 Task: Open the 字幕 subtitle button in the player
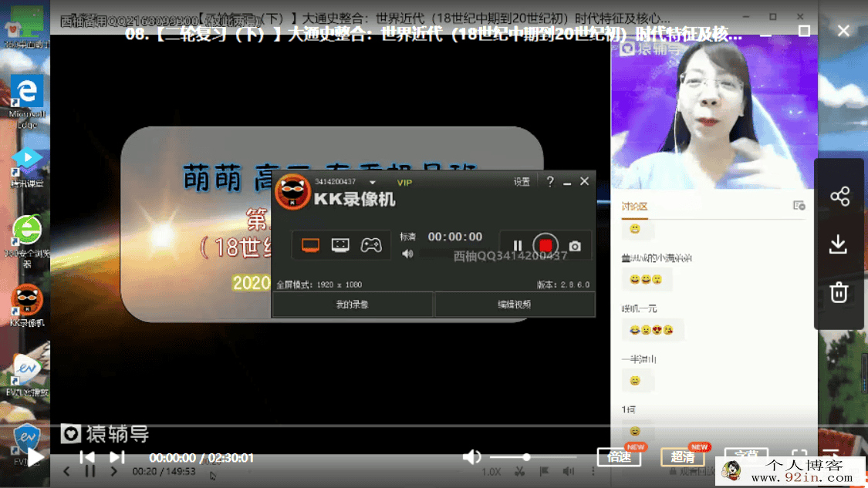(746, 455)
